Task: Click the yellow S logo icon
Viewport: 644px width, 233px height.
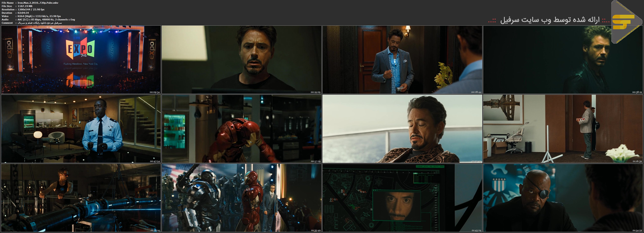Action: [623, 22]
